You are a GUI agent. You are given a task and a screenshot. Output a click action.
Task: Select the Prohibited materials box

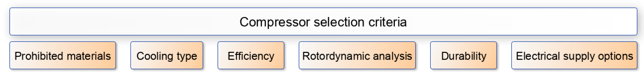[63, 55]
